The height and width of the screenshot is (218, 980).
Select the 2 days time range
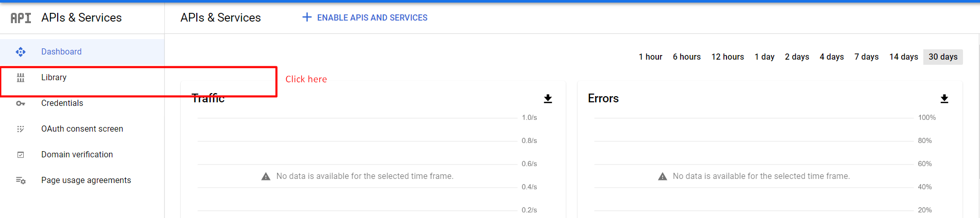point(797,57)
